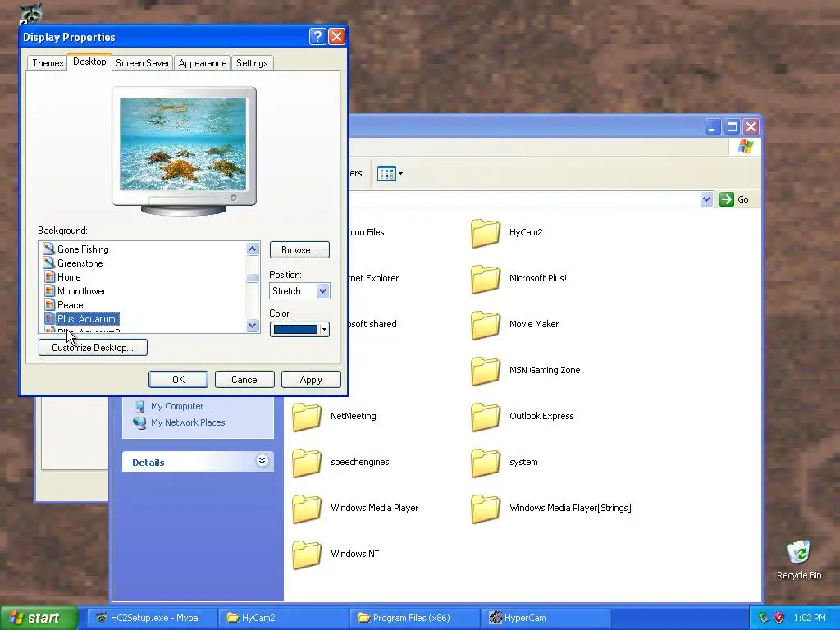Select Plus! Aquarium background entry
The image size is (840, 630).
coord(87,319)
